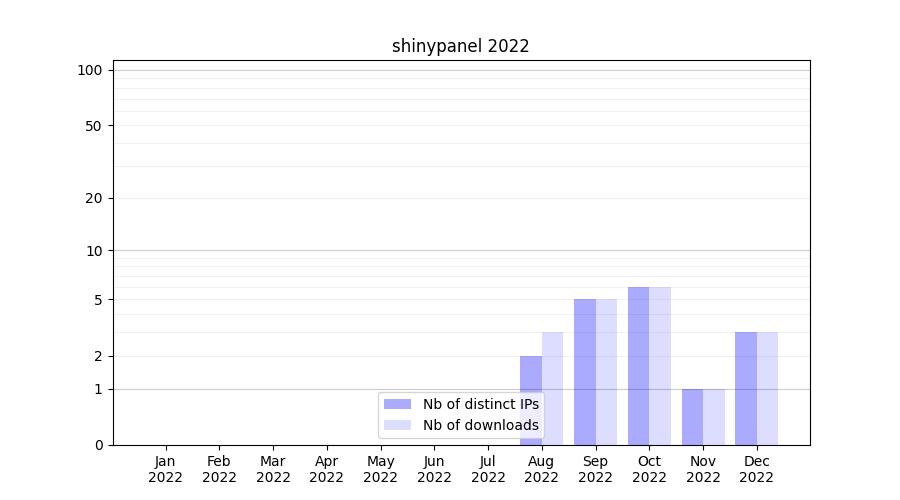
Task: Click the 'Apr 2022' x-axis label
Action: pos(327,469)
